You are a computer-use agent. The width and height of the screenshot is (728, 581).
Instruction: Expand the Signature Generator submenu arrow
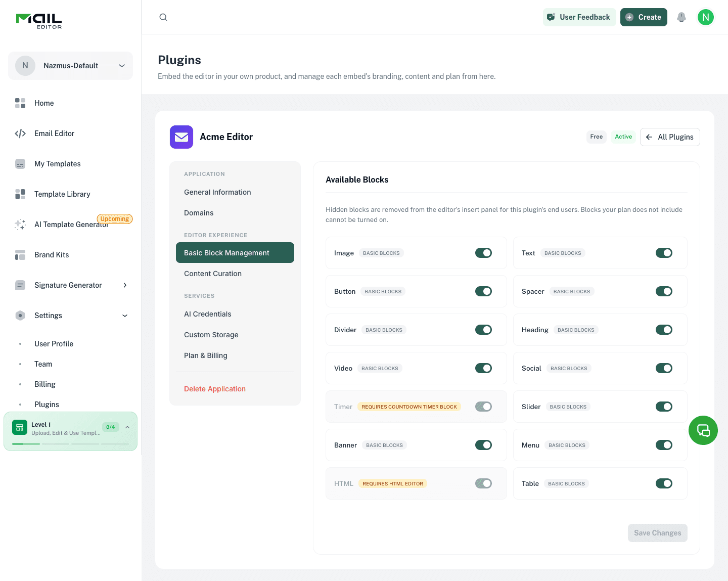(125, 285)
